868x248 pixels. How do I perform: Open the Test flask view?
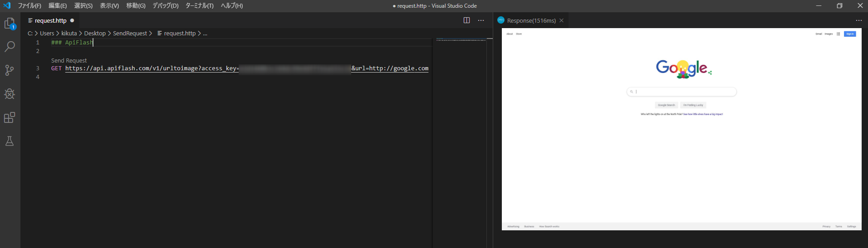(x=10, y=141)
